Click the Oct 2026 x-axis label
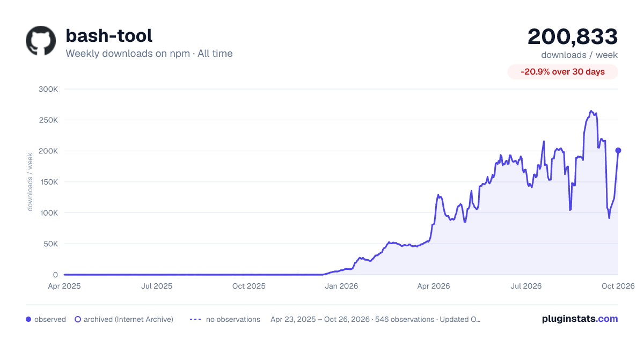644x338 pixels. click(x=618, y=286)
